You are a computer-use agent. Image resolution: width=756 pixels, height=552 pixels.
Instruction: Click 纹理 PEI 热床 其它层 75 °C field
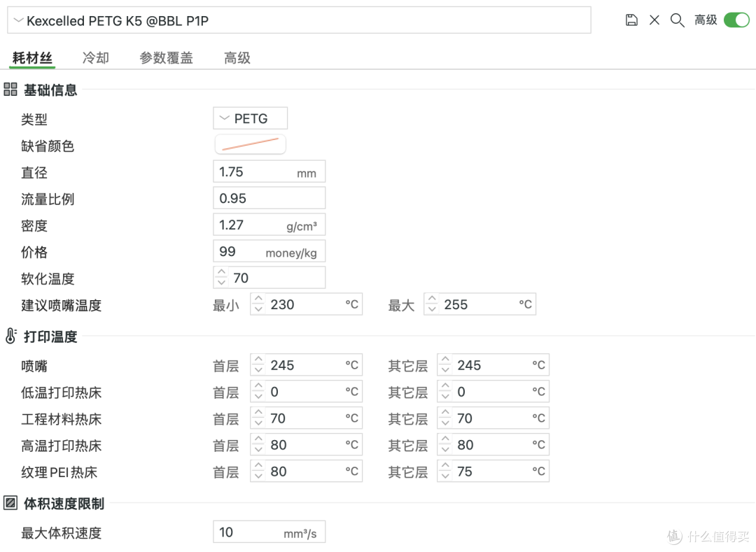click(x=493, y=471)
